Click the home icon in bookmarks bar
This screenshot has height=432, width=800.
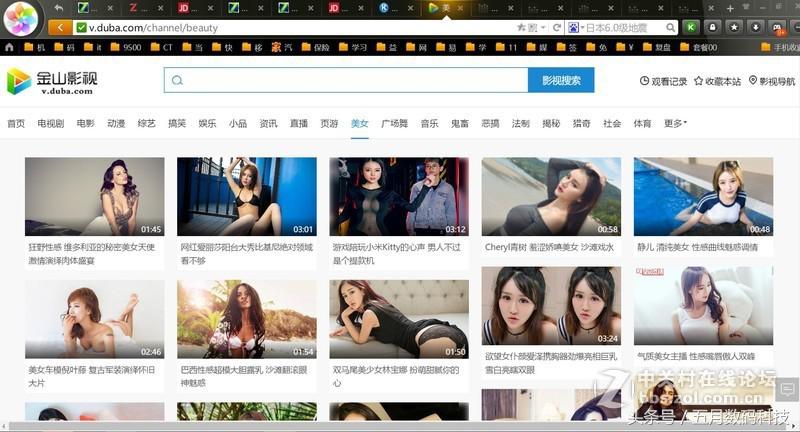pos(9,47)
